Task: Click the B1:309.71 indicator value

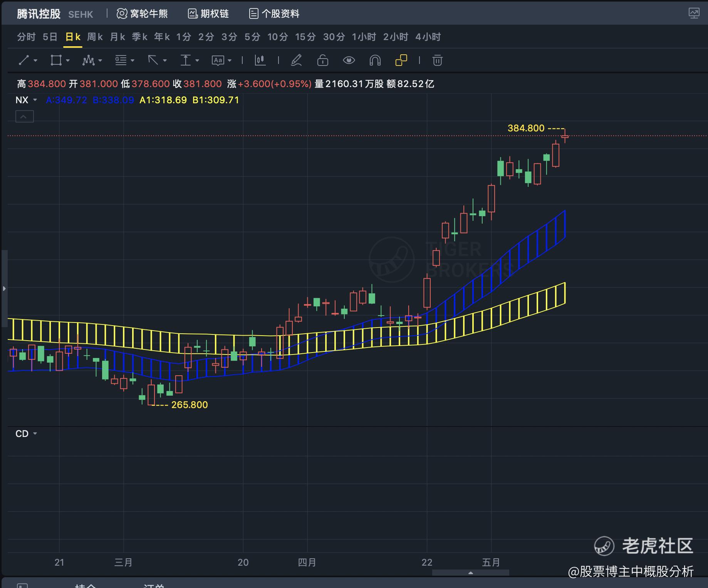Action: pos(216,100)
